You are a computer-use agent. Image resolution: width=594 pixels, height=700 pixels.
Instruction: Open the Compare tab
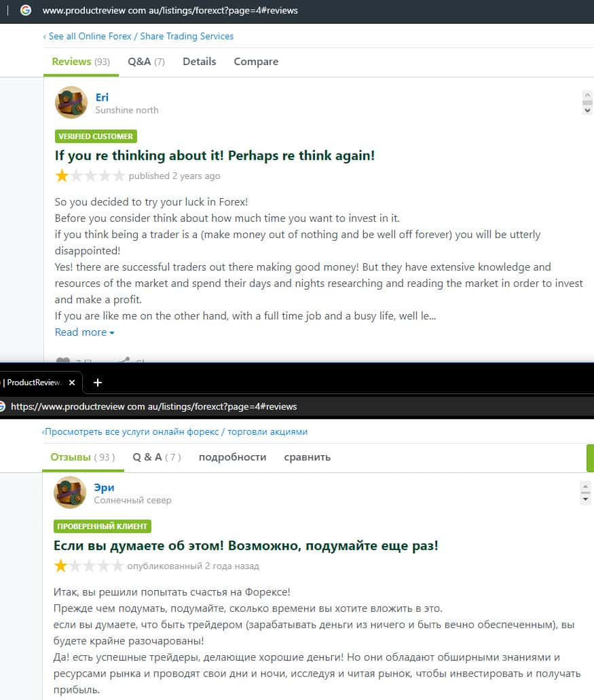tap(256, 62)
